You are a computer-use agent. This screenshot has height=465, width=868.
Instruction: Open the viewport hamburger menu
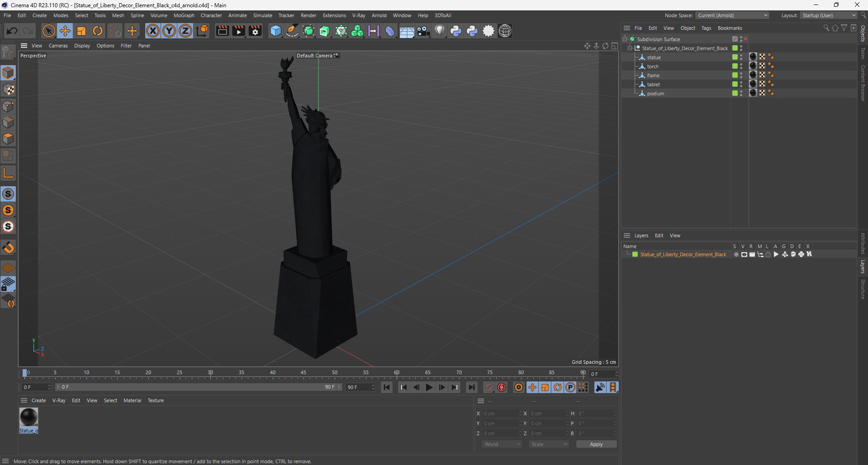pyautogui.click(x=24, y=46)
